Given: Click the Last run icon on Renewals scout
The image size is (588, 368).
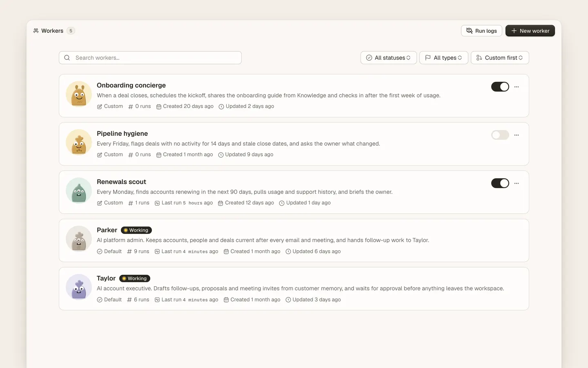Looking at the screenshot, I should coord(157,203).
